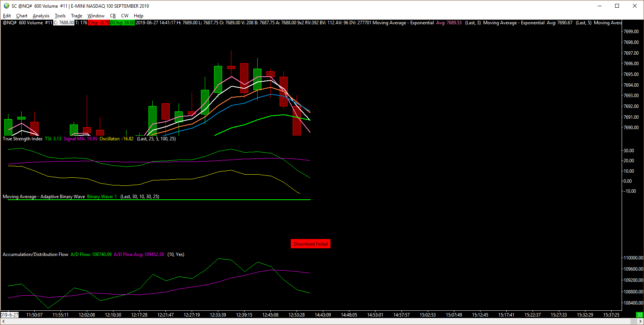Click the left scroll arrow of horizontal scrollbar
This screenshot has height=325, width=644.
pyautogui.click(x=3, y=321)
